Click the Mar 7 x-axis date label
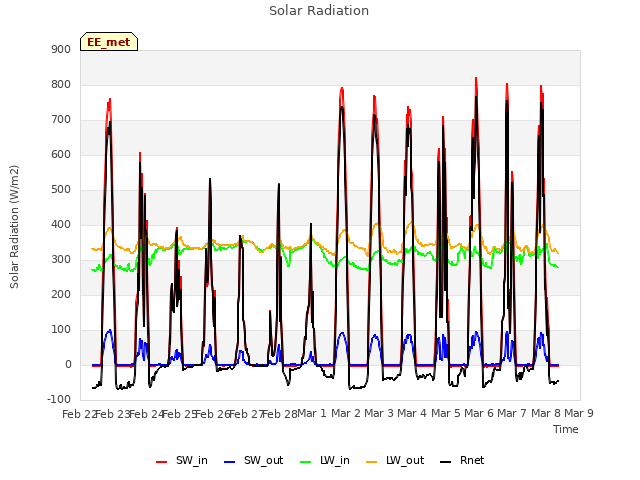 (x=512, y=414)
